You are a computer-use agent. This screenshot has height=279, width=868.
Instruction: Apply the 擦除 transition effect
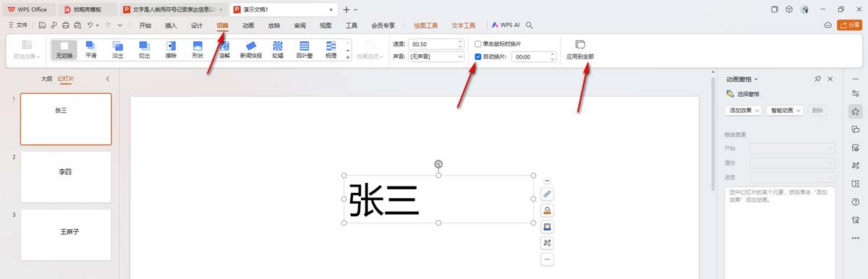[171, 49]
